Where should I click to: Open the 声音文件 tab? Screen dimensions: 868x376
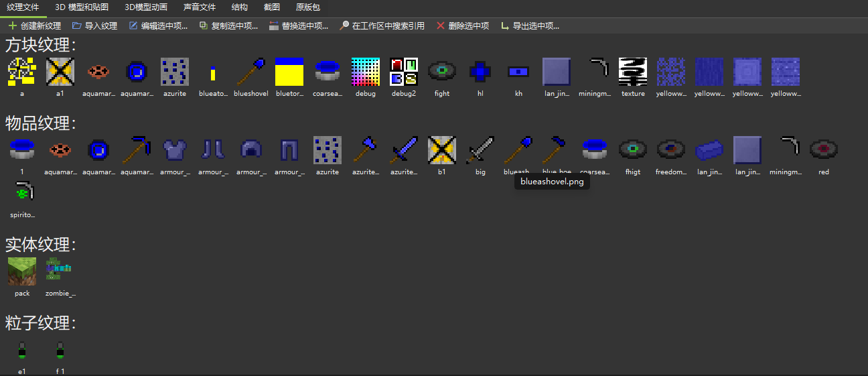(200, 7)
